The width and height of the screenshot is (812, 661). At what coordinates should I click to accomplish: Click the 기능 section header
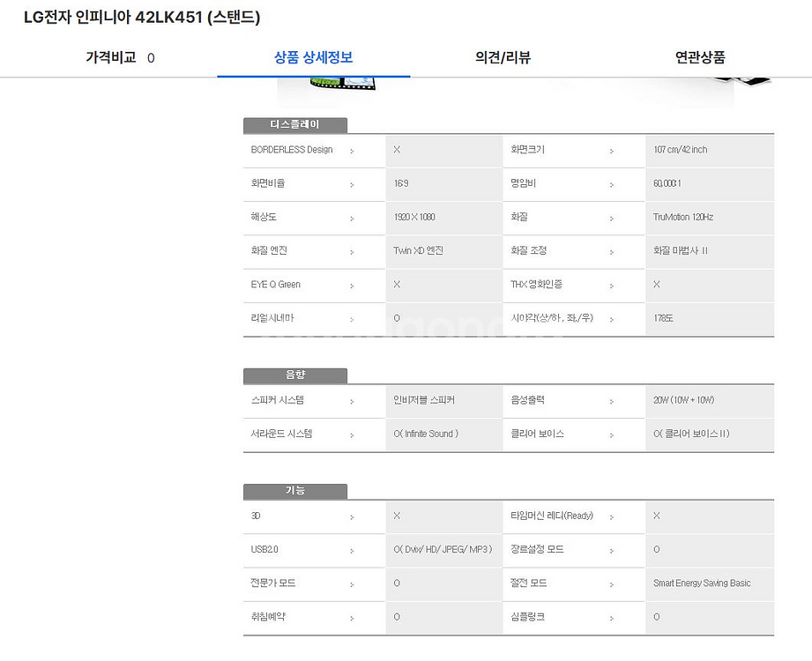[x=295, y=491]
